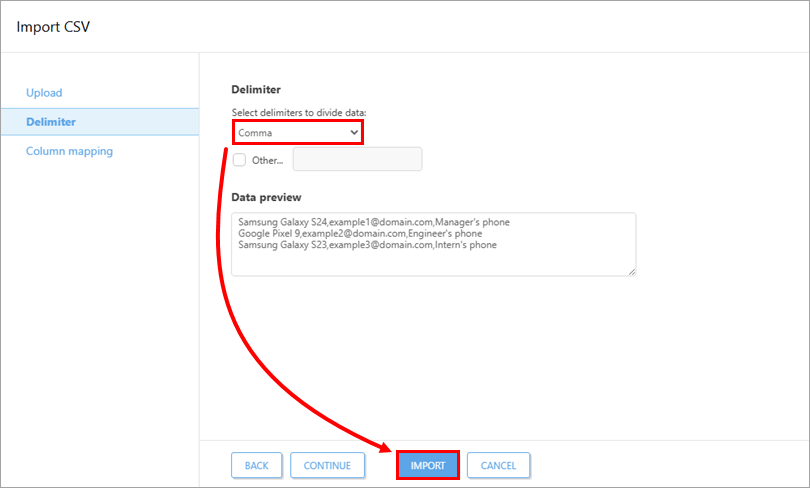This screenshot has width=810, height=488.
Task: Open the Comma delimiter dropdown
Action: pyautogui.click(x=298, y=133)
